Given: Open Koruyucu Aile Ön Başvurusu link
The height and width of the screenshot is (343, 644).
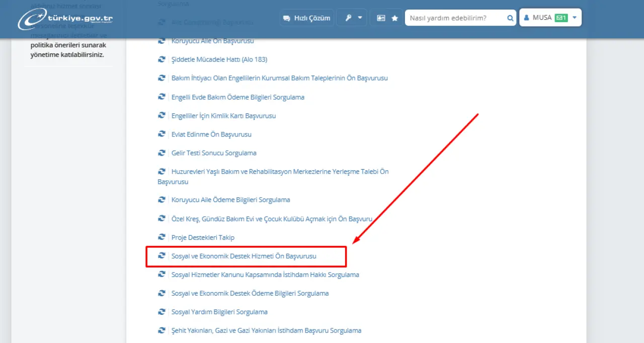Looking at the screenshot, I should pos(212,41).
